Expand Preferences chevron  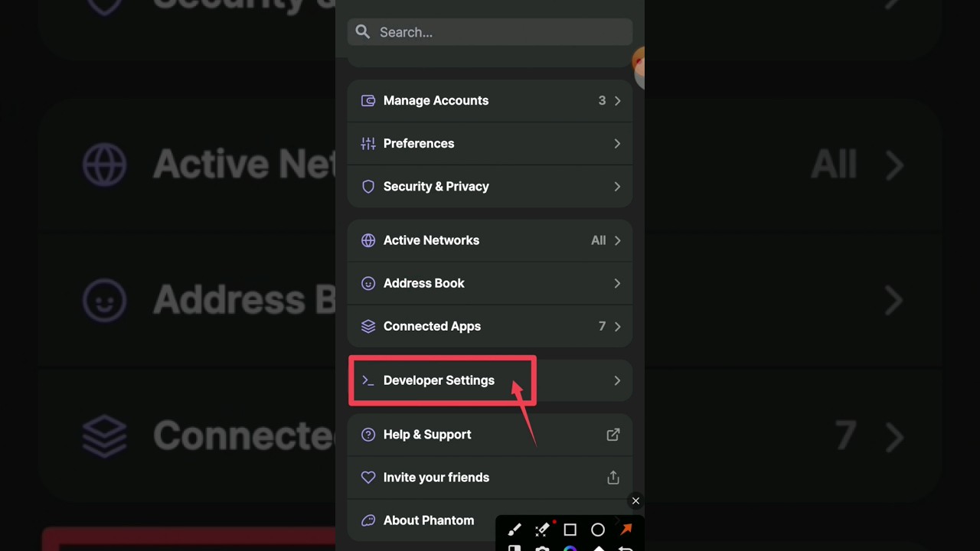pos(617,144)
